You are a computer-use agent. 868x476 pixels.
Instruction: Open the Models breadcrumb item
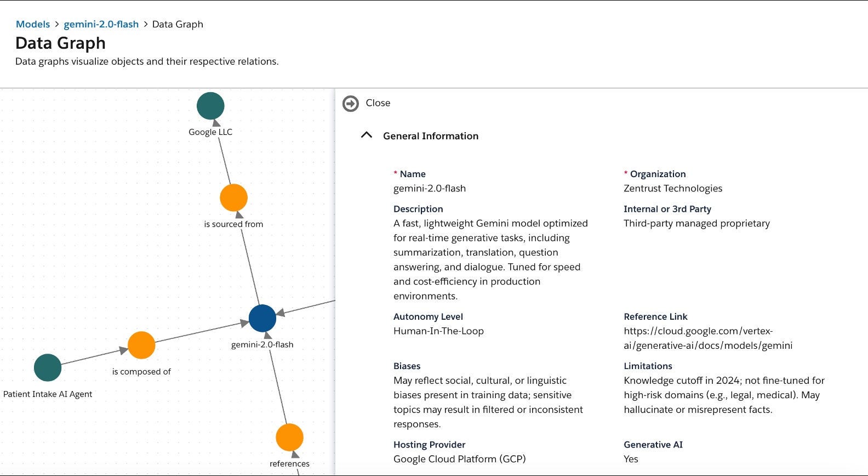pos(33,24)
